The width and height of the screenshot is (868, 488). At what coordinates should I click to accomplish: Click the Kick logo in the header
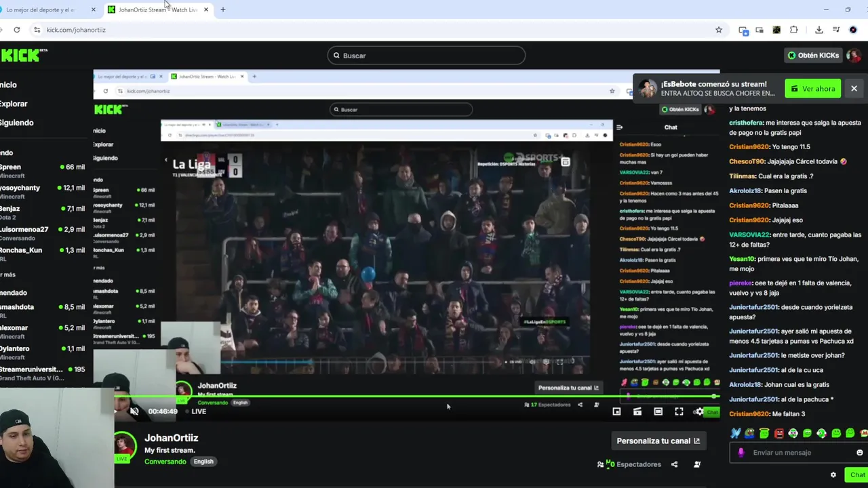coord(23,56)
